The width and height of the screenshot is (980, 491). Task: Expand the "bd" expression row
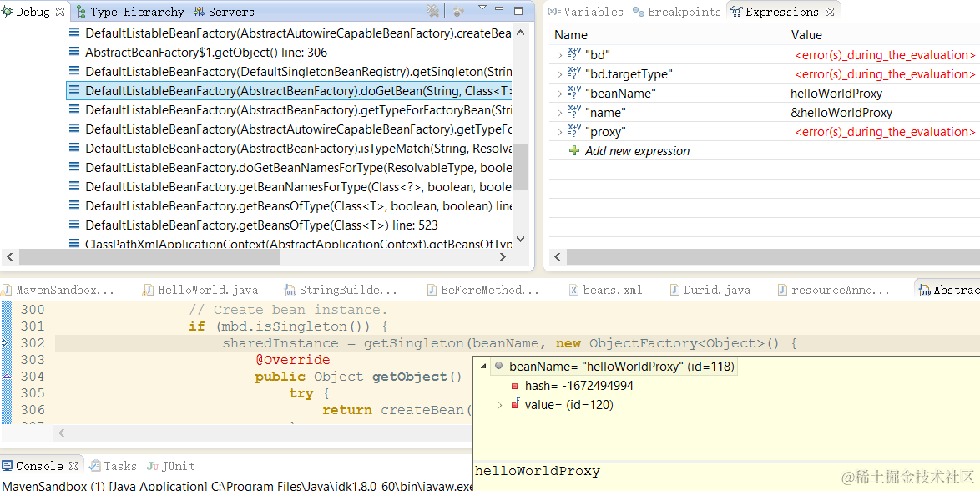coord(559,55)
